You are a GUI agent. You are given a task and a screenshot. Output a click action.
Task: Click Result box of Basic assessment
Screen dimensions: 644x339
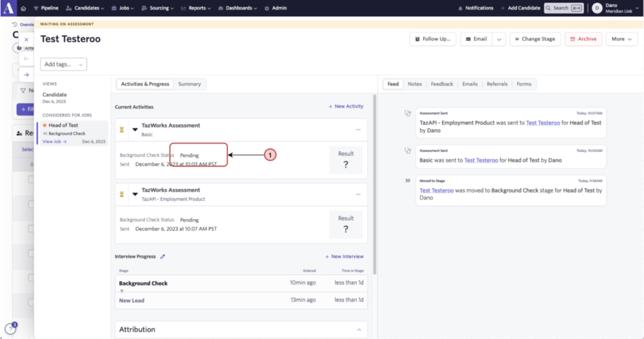[346, 160]
